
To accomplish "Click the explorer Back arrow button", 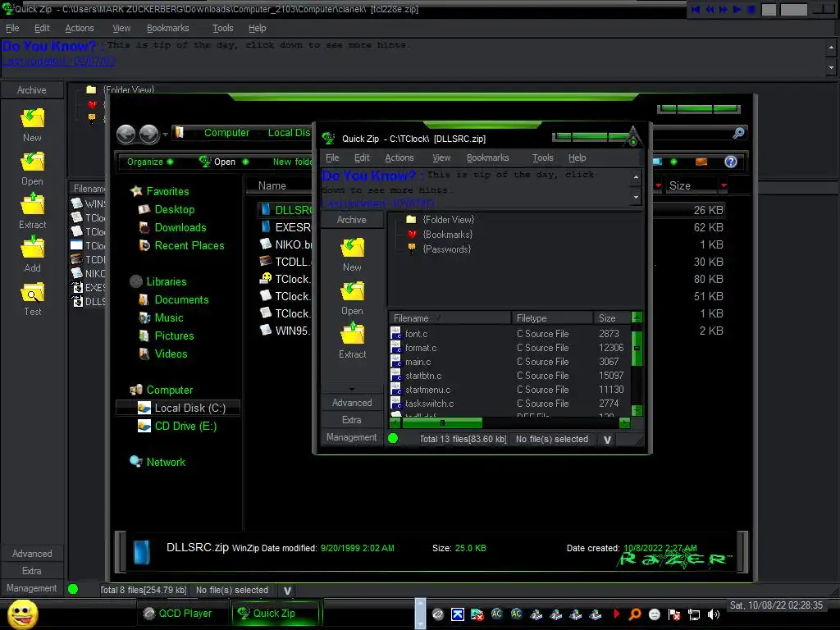I will 126,134.
